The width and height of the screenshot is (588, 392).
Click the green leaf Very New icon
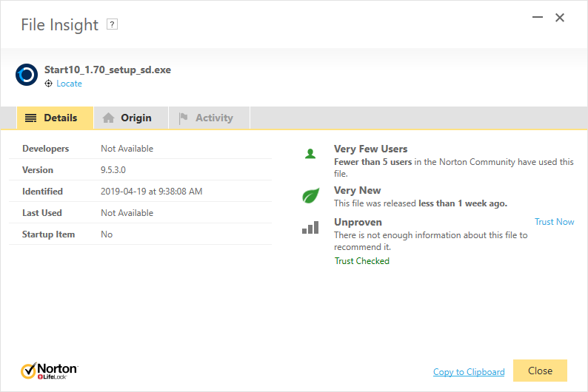(x=311, y=195)
